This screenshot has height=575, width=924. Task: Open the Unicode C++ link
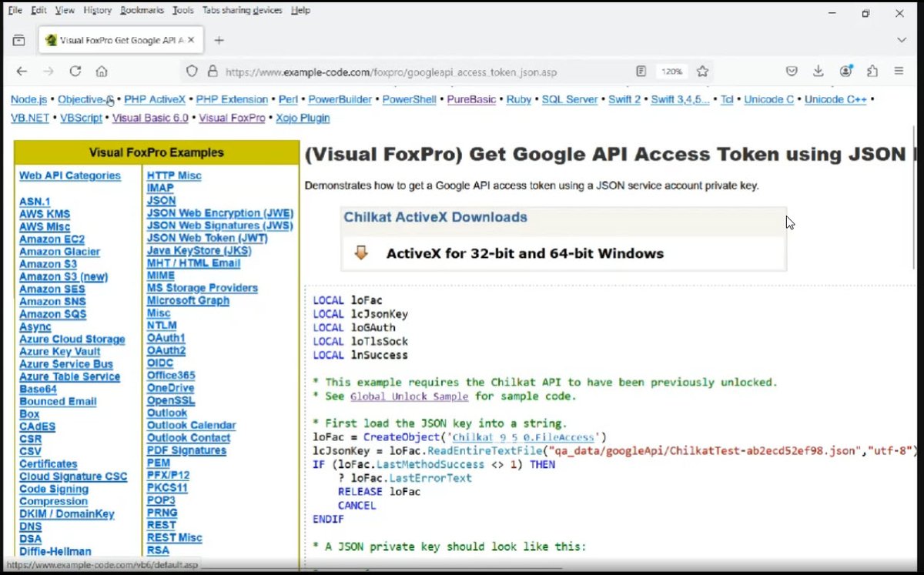[x=836, y=99]
